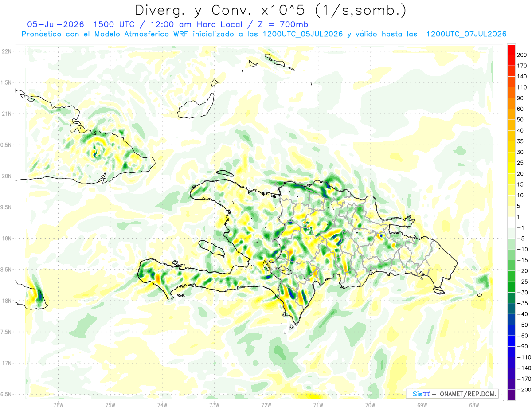Click the '73W' longitude label

point(214,405)
